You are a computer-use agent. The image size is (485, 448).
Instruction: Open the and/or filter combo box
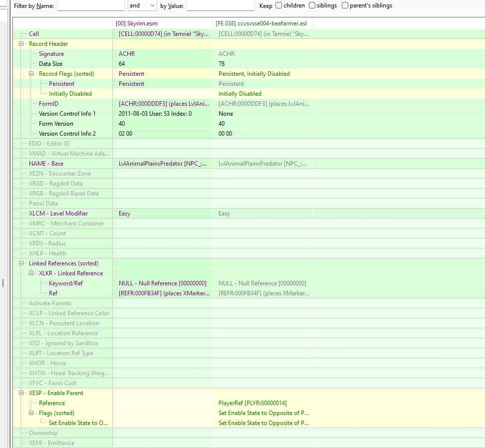142,5
